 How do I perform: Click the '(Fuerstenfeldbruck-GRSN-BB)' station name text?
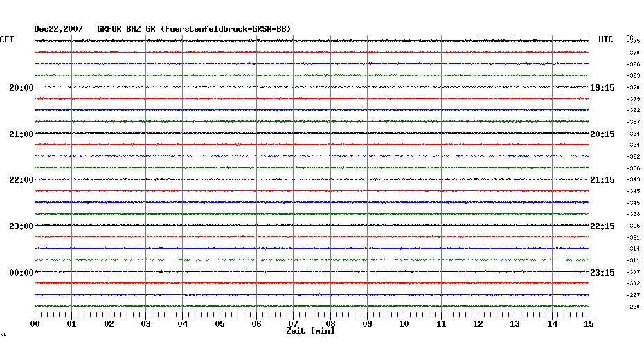(226, 29)
